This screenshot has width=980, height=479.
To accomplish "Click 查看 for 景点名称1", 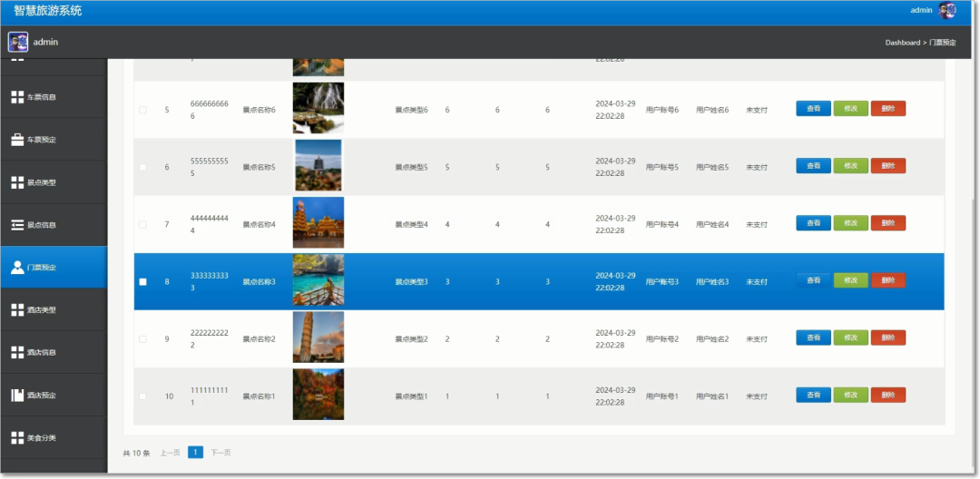I will pyautogui.click(x=813, y=395).
